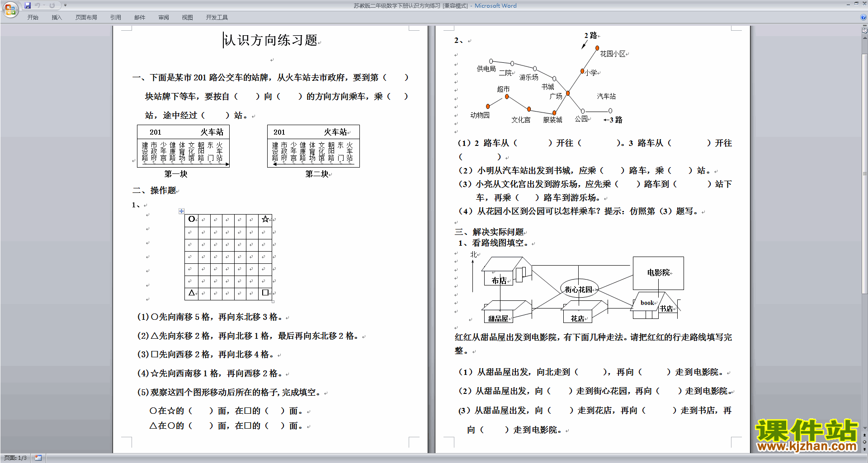
Task: Click the 游乐场 stop label on bus map
Action: [528, 77]
